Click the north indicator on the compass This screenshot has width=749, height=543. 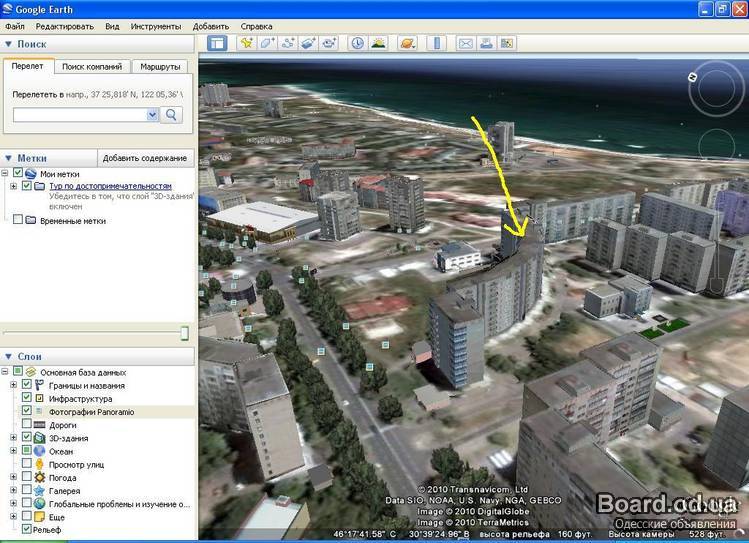pyautogui.click(x=692, y=77)
